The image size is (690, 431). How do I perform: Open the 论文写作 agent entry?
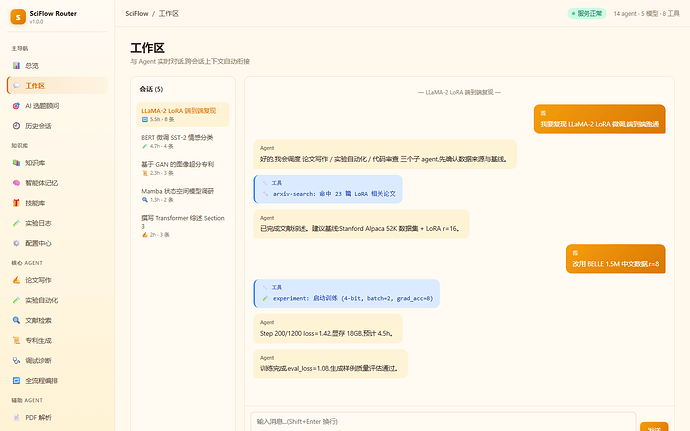coord(57,280)
